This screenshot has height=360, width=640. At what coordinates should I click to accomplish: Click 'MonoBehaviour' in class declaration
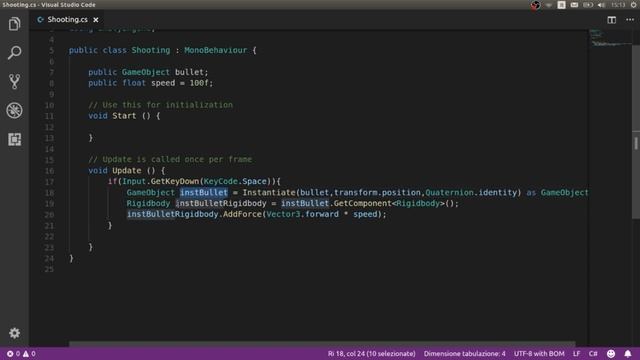216,50
